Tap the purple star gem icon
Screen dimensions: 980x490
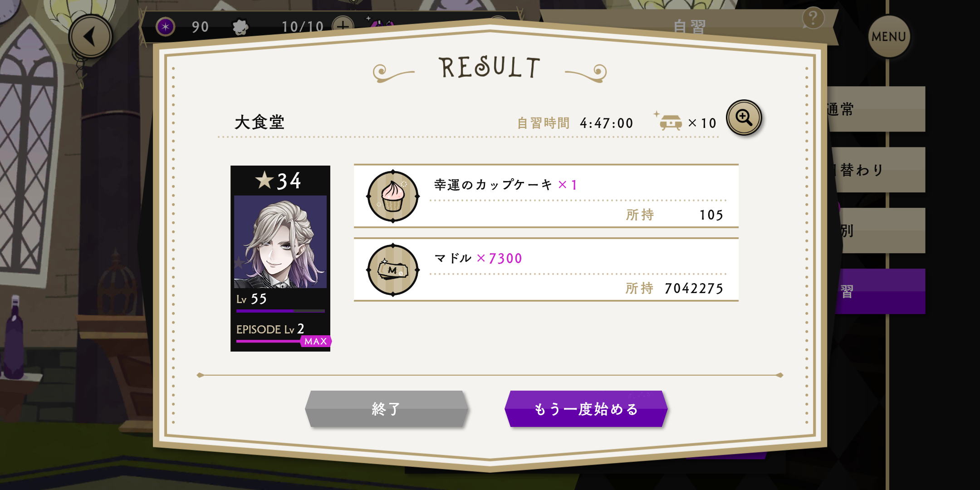point(166,27)
